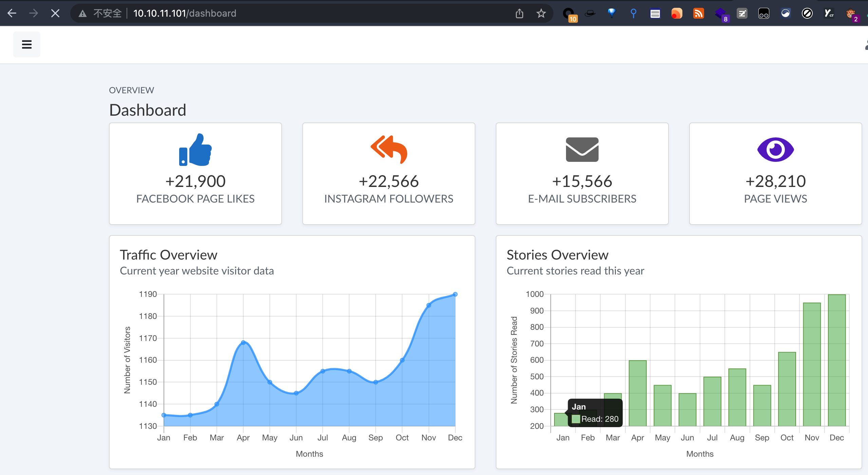Click the blue thumbs-up Facebook likes icon
This screenshot has width=868, height=475.
click(195, 150)
